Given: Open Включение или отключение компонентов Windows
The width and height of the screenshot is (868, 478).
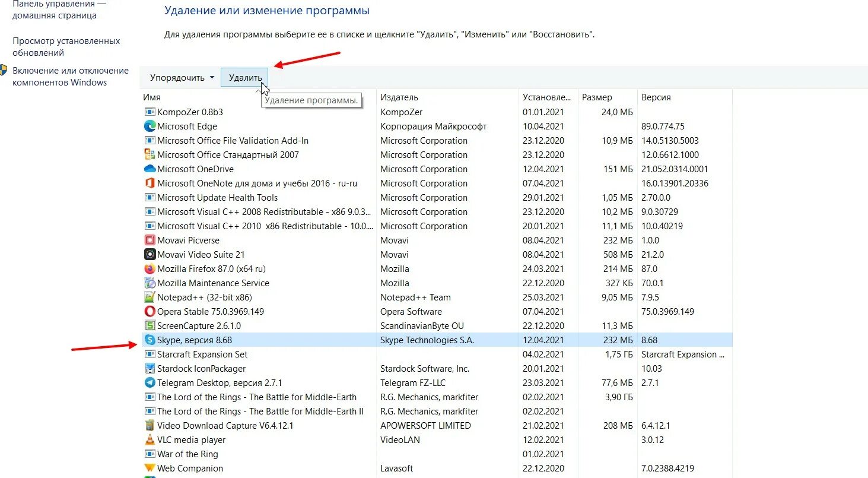Looking at the screenshot, I should click(71, 77).
